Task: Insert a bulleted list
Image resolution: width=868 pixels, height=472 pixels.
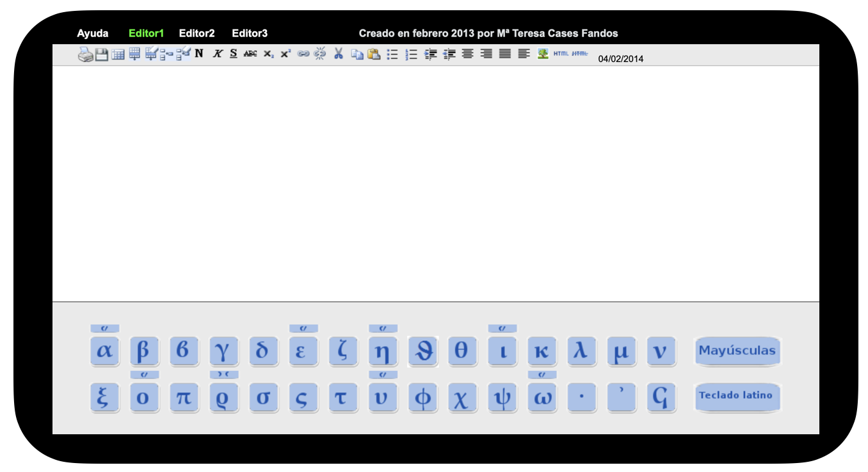Action: tap(392, 54)
